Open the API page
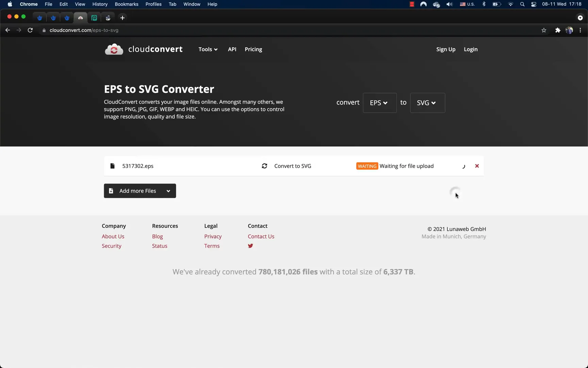Image resolution: width=588 pixels, height=368 pixels. 232,49
